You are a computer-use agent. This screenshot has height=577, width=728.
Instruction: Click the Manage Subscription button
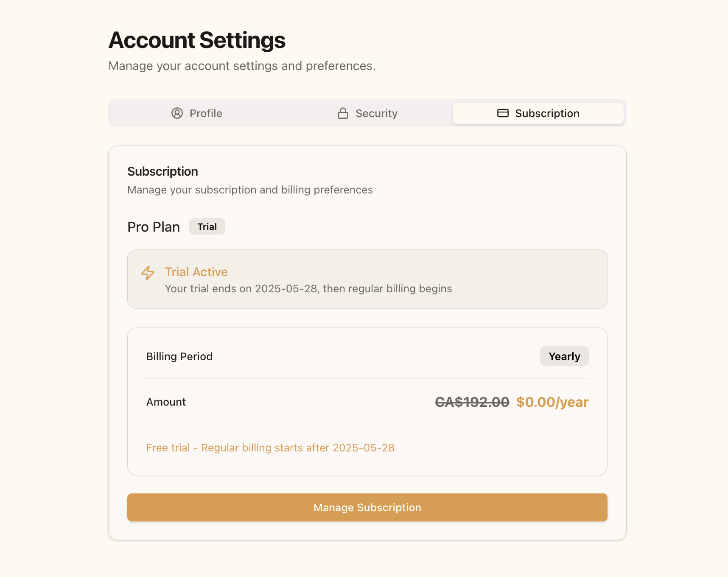point(367,507)
